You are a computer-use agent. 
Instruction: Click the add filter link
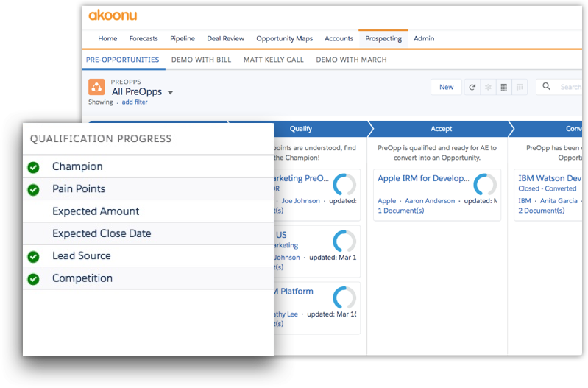pos(135,102)
